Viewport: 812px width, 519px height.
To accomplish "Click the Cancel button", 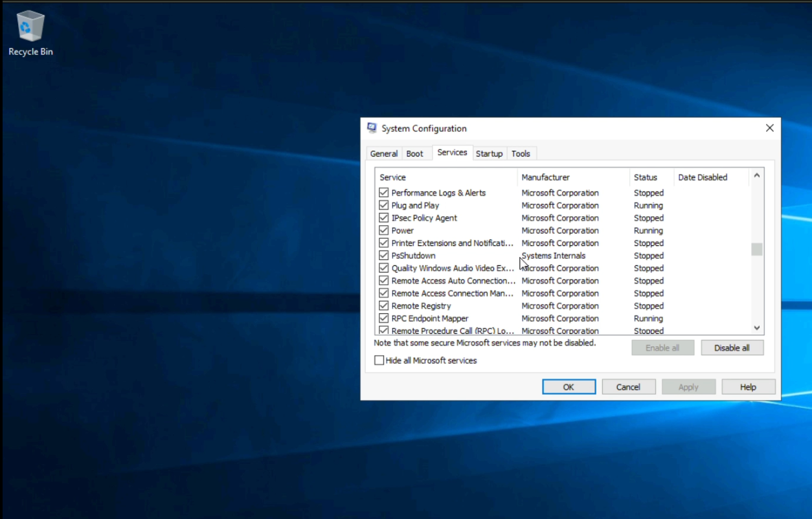I will click(x=628, y=387).
